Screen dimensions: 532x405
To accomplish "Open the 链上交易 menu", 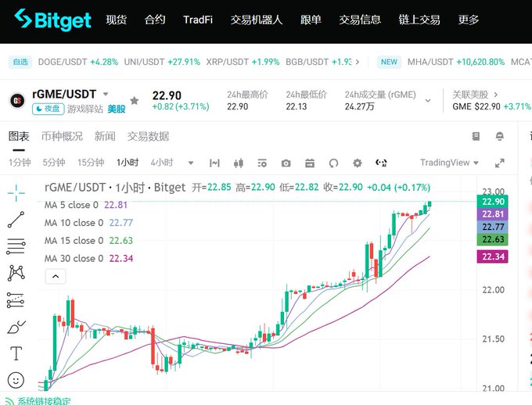I will (419, 20).
